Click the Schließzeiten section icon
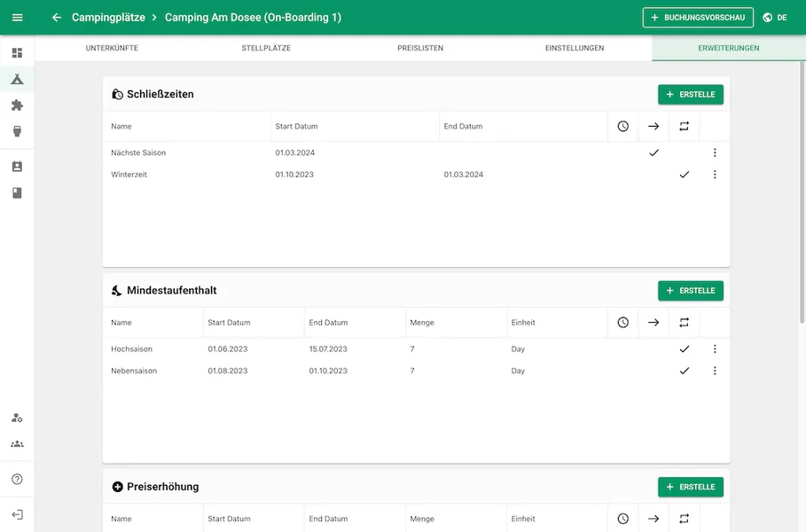This screenshot has height=532, width=806. [x=117, y=94]
